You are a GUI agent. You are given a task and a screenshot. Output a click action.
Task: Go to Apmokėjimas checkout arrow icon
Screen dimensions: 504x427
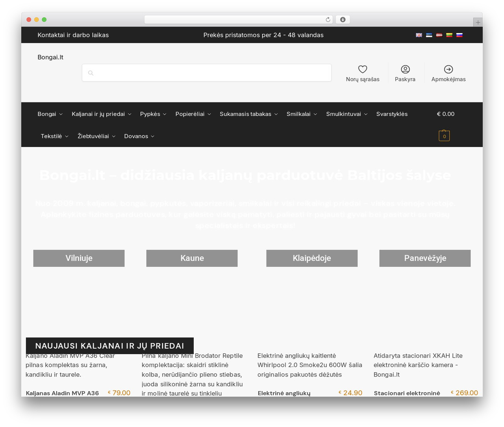tap(448, 69)
